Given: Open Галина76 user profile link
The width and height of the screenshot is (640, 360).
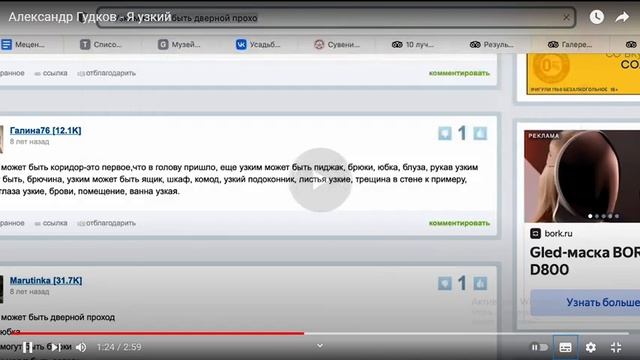Looking at the screenshot, I should coord(45,131).
